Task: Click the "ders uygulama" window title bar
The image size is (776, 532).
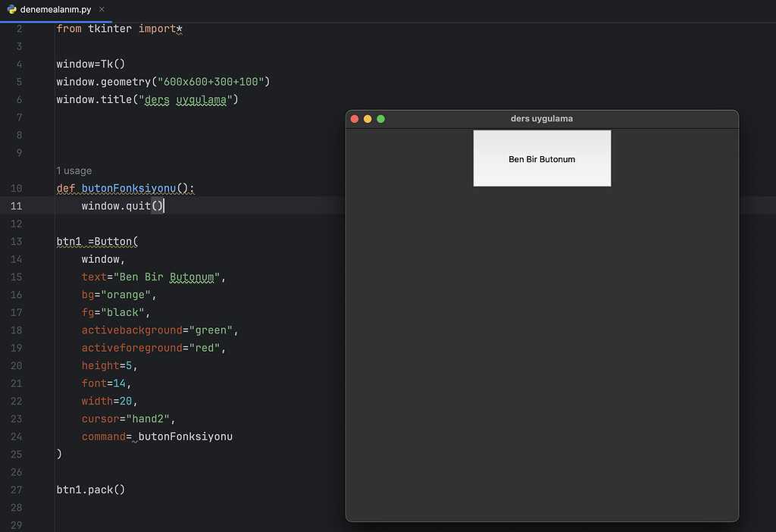Action: pos(542,119)
